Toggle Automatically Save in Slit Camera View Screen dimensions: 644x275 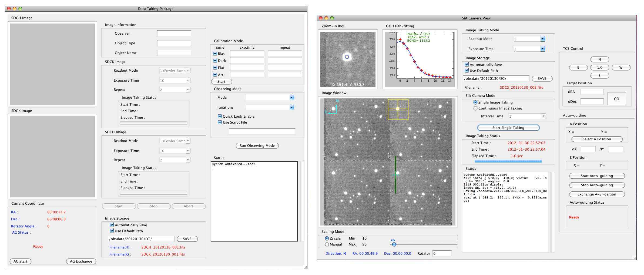pos(467,64)
